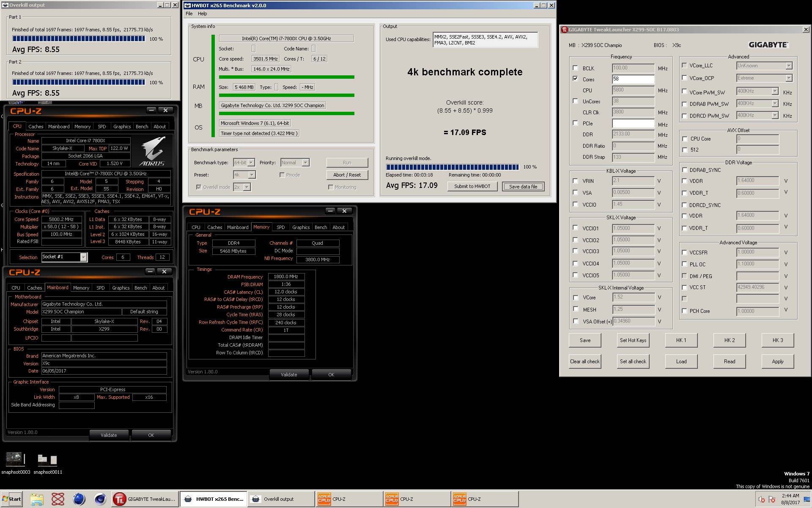Switch to GIGABYTE TweakLauncher taskbar item

(x=145, y=499)
